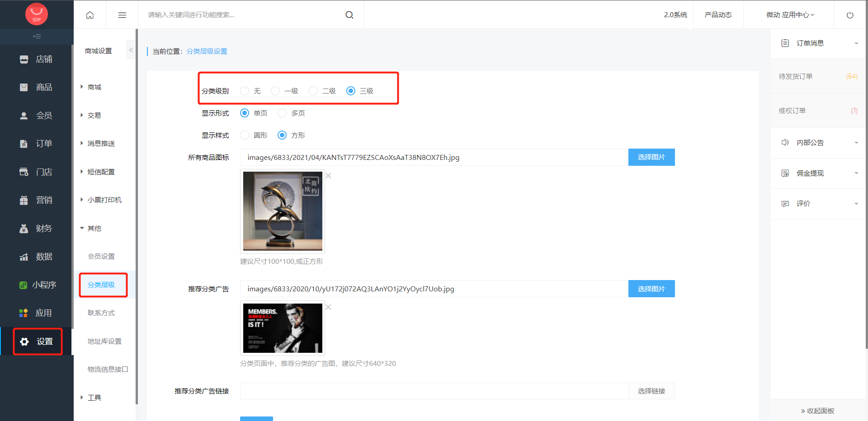
Task: Select 无 category level radio
Action: click(x=245, y=91)
